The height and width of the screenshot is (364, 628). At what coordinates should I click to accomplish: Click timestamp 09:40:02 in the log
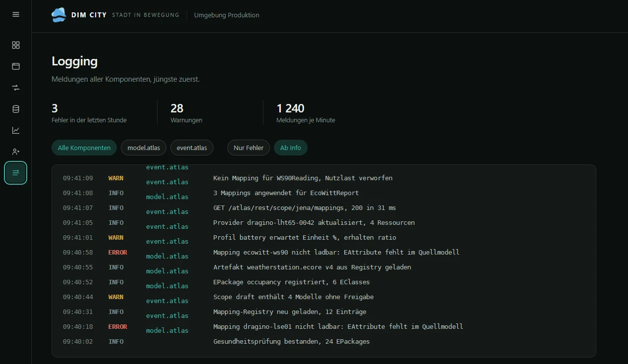(x=78, y=341)
